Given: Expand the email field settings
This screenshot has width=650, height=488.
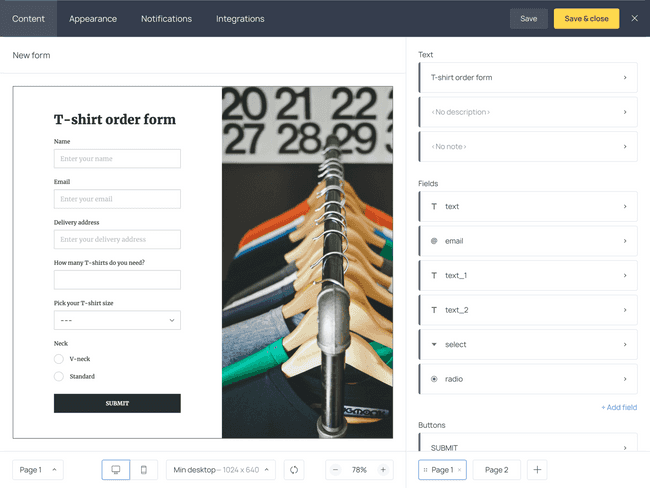Looking at the screenshot, I should 528,241.
